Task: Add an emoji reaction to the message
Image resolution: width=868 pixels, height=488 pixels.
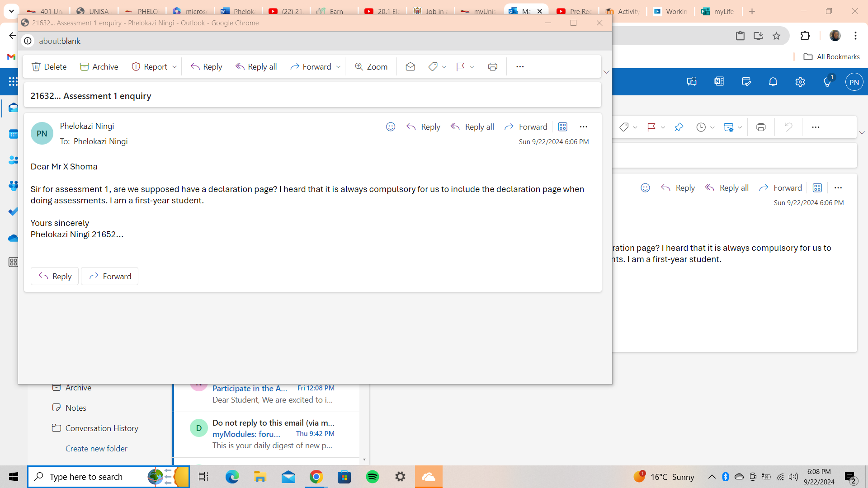Action: [x=390, y=127]
